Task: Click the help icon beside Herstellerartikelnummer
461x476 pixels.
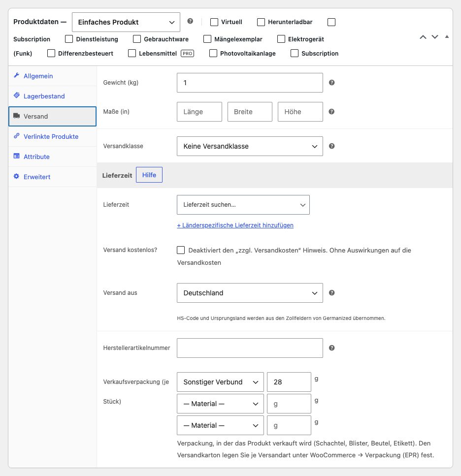Action: coord(331,348)
